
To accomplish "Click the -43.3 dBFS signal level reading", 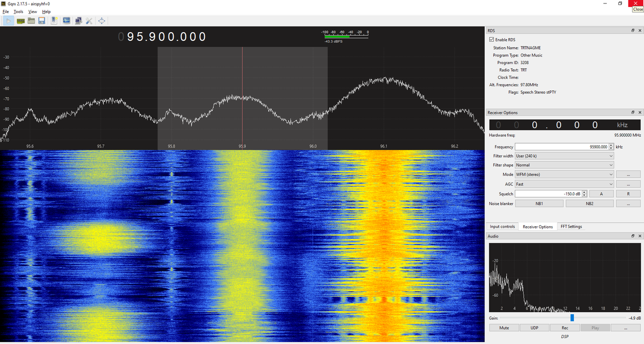I will (334, 41).
